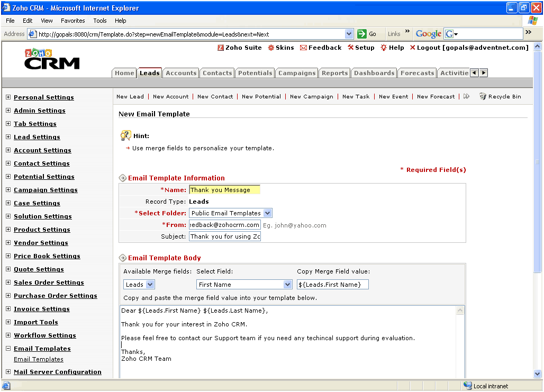Open the Recycle Bin

[500, 96]
